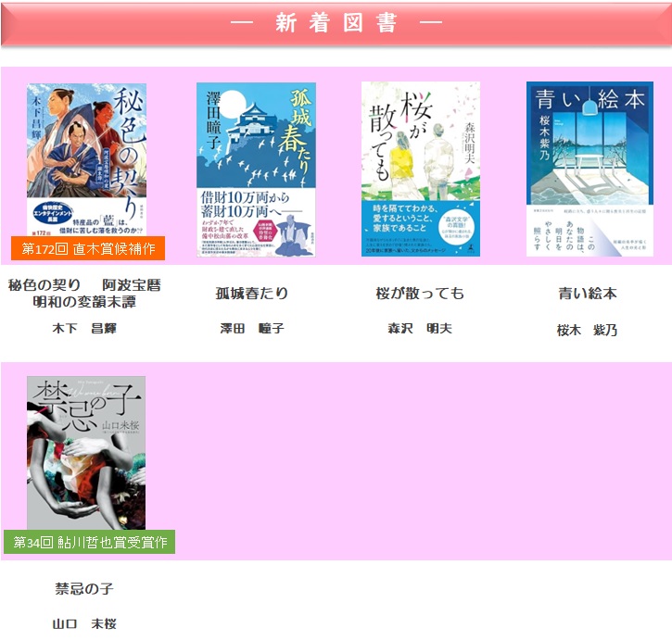This screenshot has width=672, height=640.
Task: Select the caption title 禁忌の子
Action: [x=84, y=588]
